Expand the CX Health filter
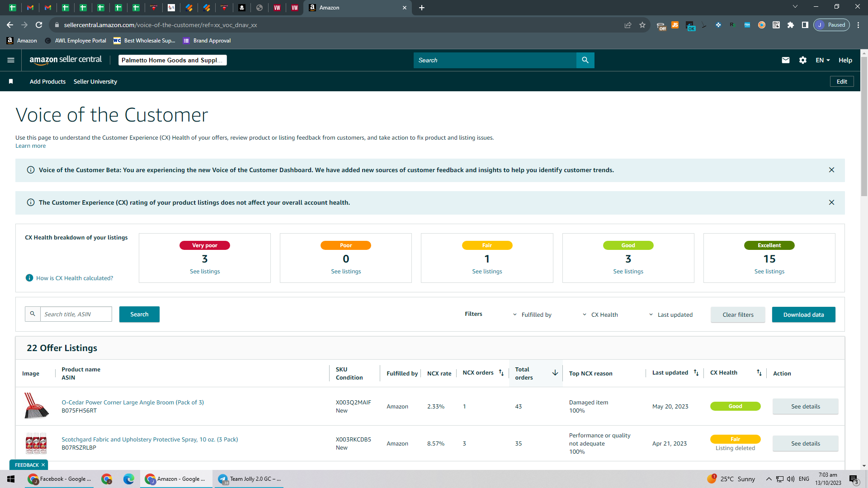This screenshot has height=488, width=868. [600, 314]
